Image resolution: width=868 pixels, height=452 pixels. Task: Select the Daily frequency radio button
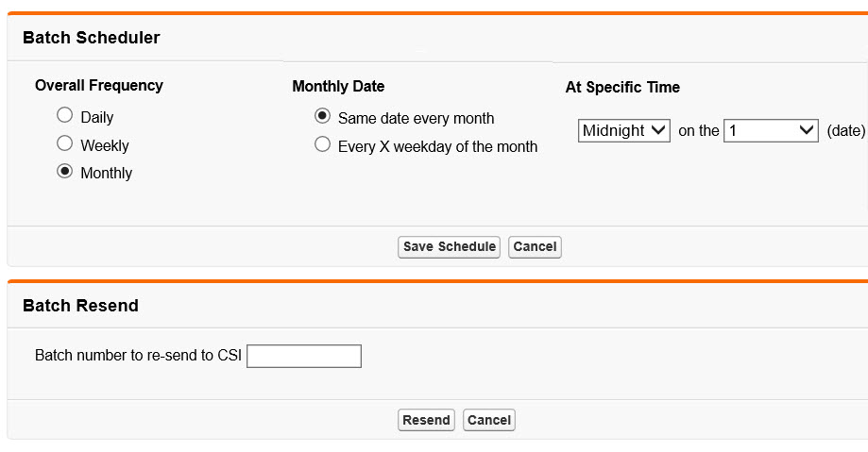64,116
